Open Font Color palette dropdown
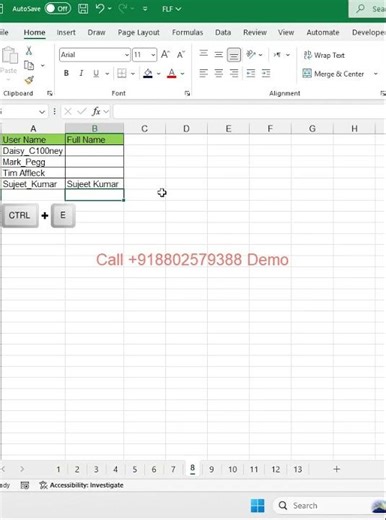The height and width of the screenshot is (520, 386). [x=182, y=74]
